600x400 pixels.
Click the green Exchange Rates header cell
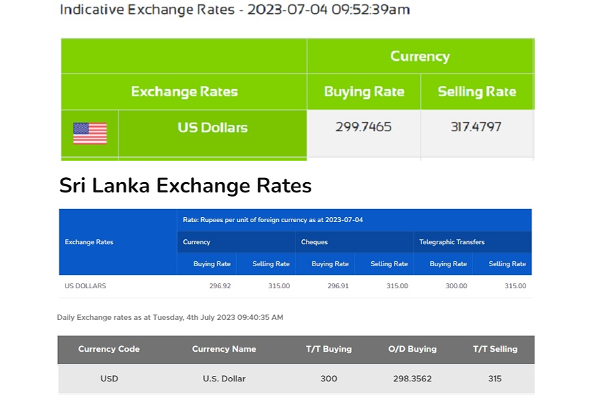184,91
